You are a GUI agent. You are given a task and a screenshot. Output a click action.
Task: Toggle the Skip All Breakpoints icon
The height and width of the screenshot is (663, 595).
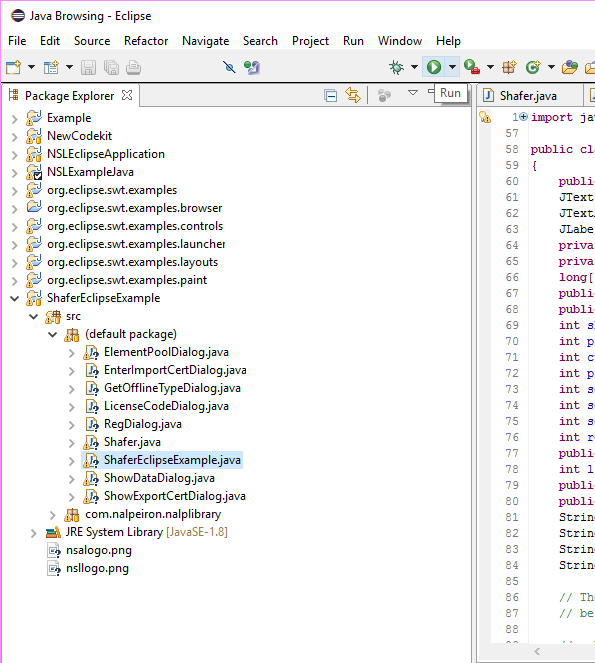(x=229, y=67)
